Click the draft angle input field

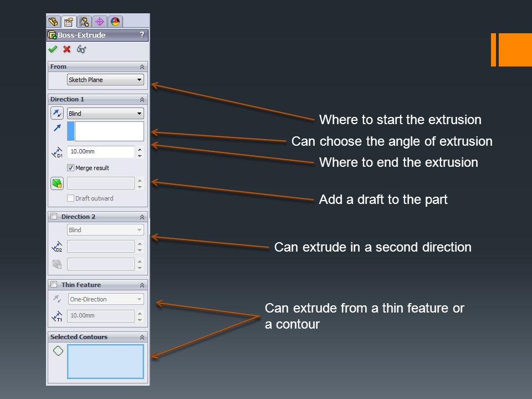[x=101, y=183]
